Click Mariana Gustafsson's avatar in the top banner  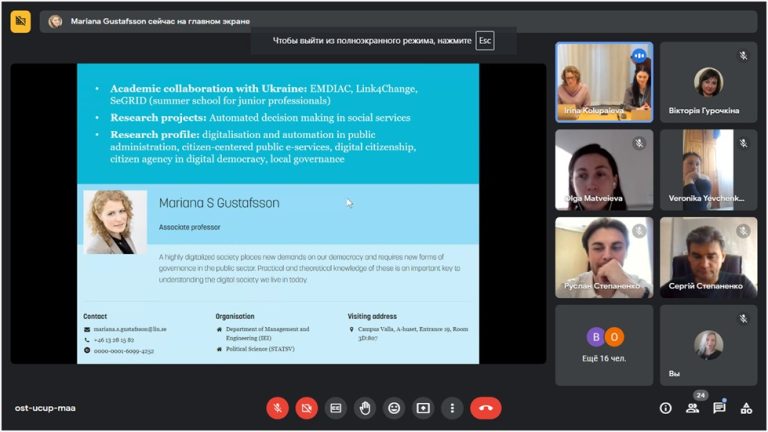click(x=55, y=21)
